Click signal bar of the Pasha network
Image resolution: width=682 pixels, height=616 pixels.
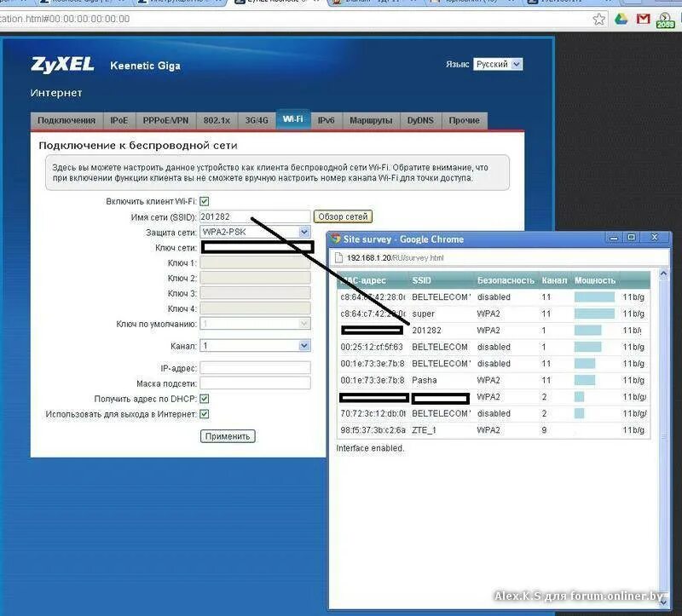tap(585, 380)
